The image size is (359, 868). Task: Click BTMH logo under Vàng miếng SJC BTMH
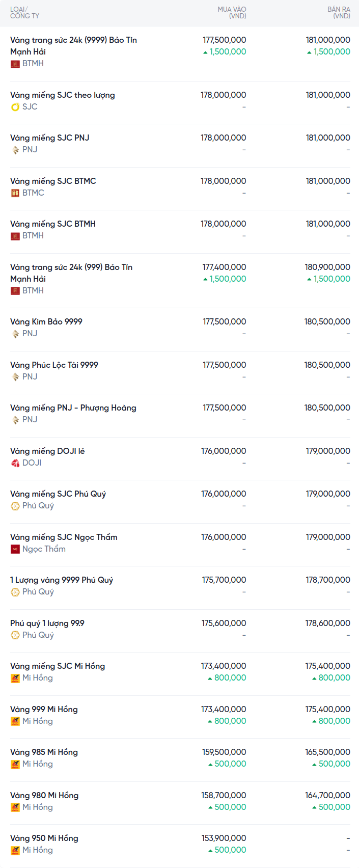(15, 236)
